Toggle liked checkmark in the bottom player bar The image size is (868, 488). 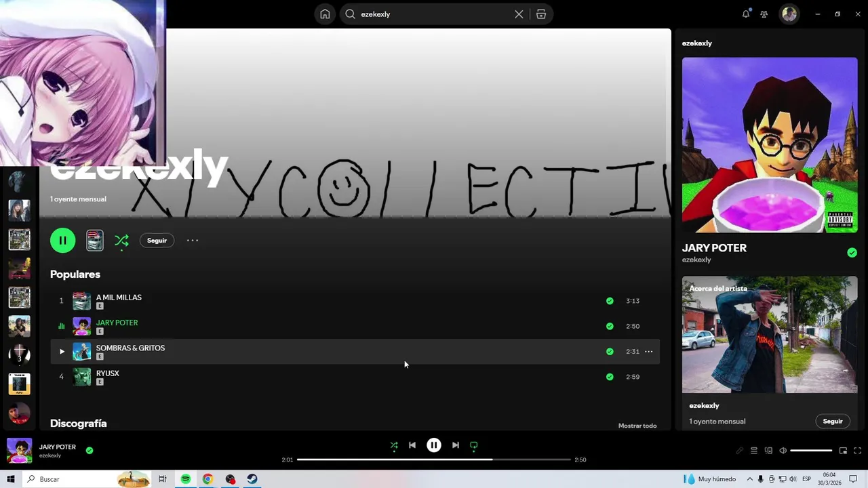(x=90, y=450)
